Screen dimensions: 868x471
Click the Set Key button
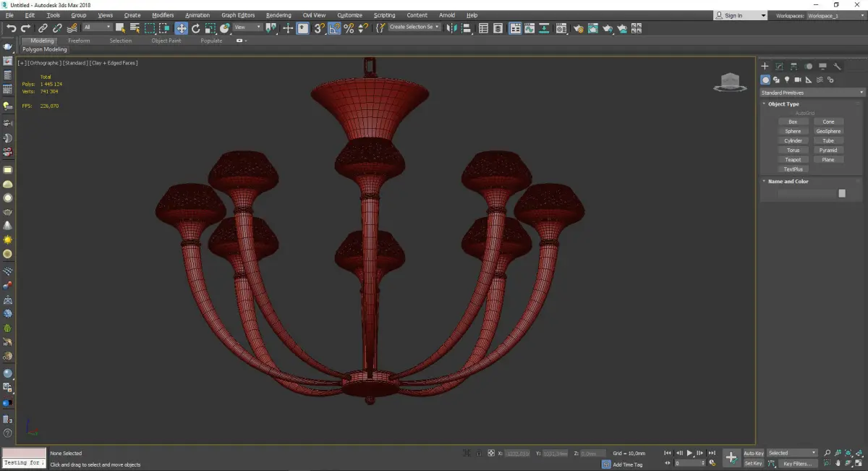(x=754, y=463)
